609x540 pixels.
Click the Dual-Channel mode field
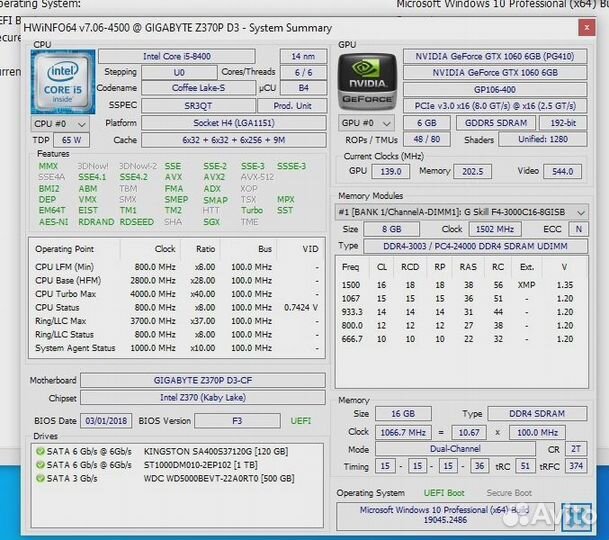(x=455, y=449)
